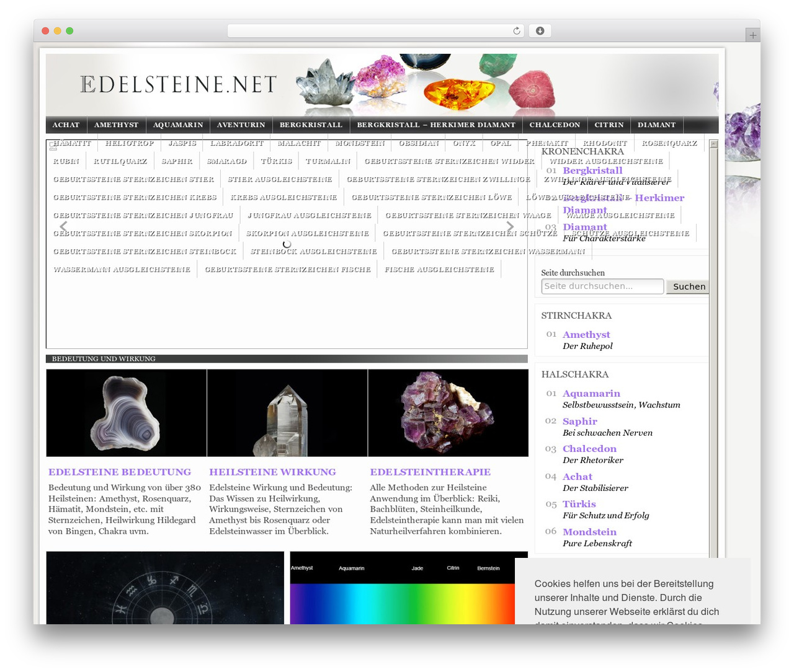Open the Achat menu item
The height and width of the screenshot is (672, 794).
click(66, 125)
